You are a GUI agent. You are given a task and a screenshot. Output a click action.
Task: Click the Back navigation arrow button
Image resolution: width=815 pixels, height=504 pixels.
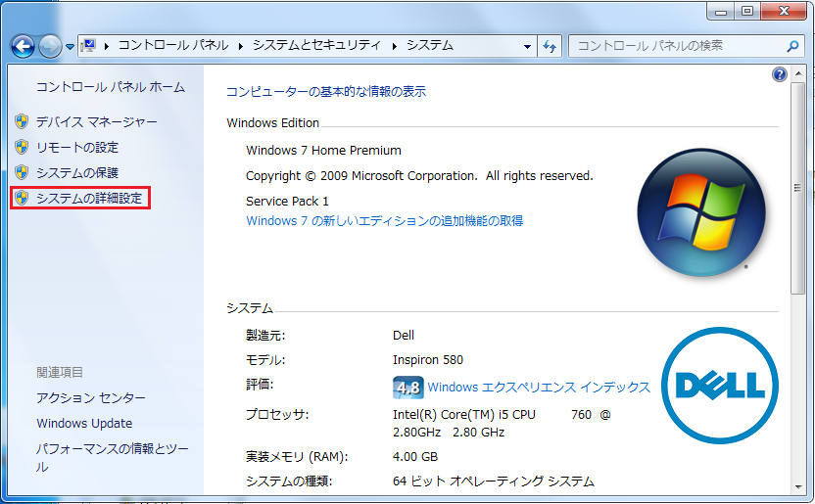click(x=23, y=47)
